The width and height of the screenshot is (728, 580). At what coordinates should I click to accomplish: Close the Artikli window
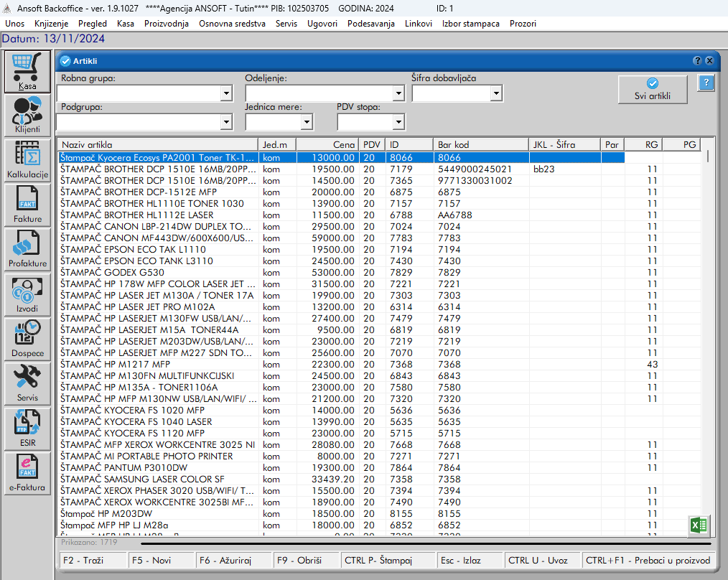[709, 61]
